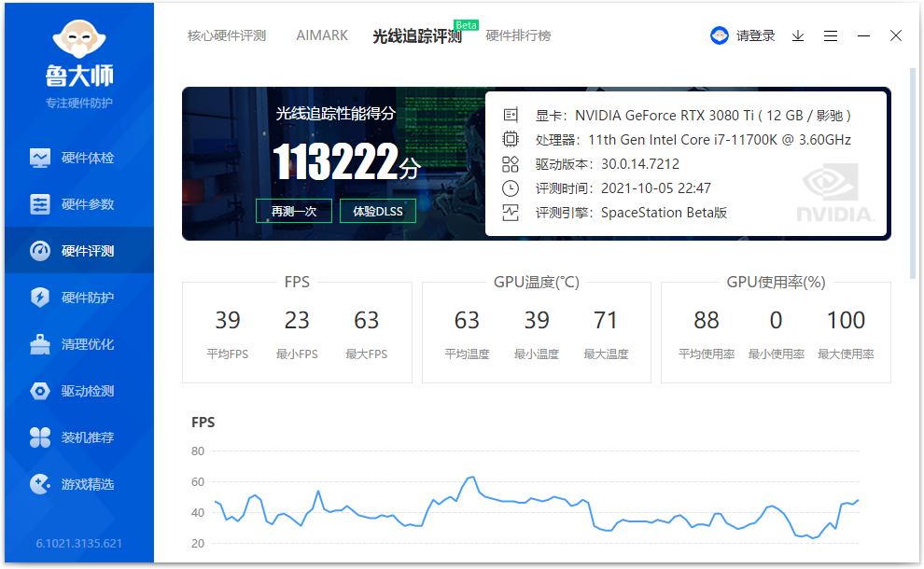Open the AIMARK tab
This screenshot has height=569, width=924.
321,35
